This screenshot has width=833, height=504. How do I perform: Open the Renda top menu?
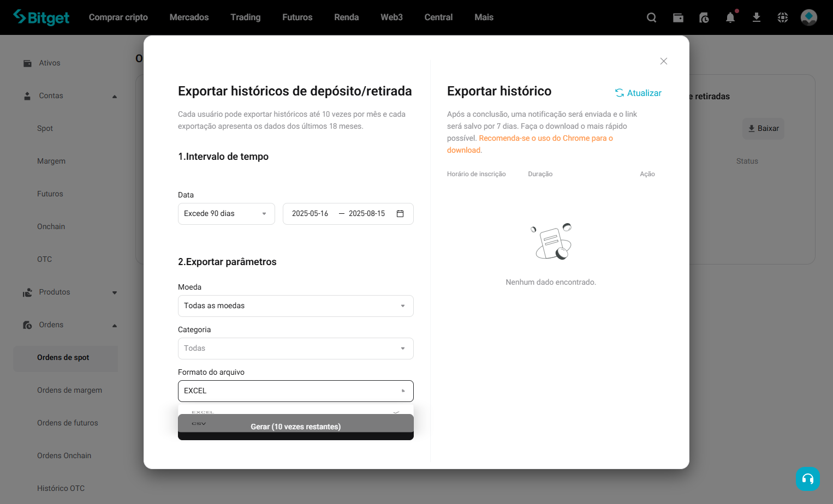347,17
